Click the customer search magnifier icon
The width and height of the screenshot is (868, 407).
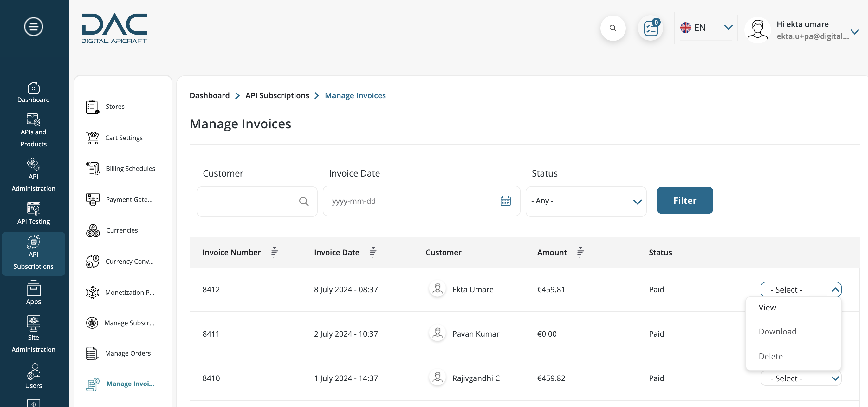coord(304,202)
